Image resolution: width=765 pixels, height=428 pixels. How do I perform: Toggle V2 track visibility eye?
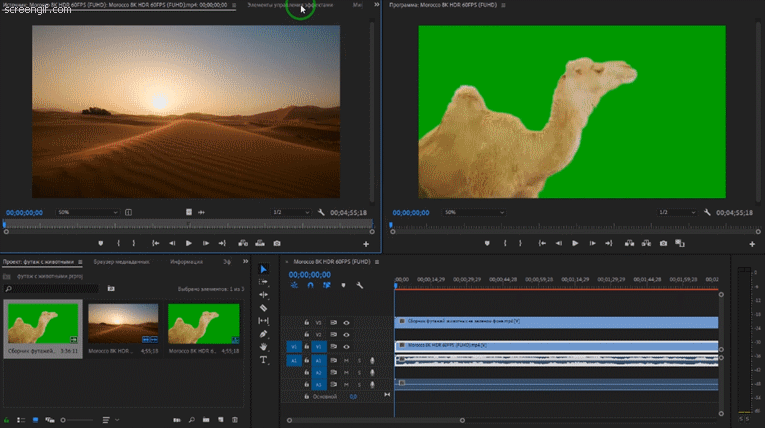(346, 335)
